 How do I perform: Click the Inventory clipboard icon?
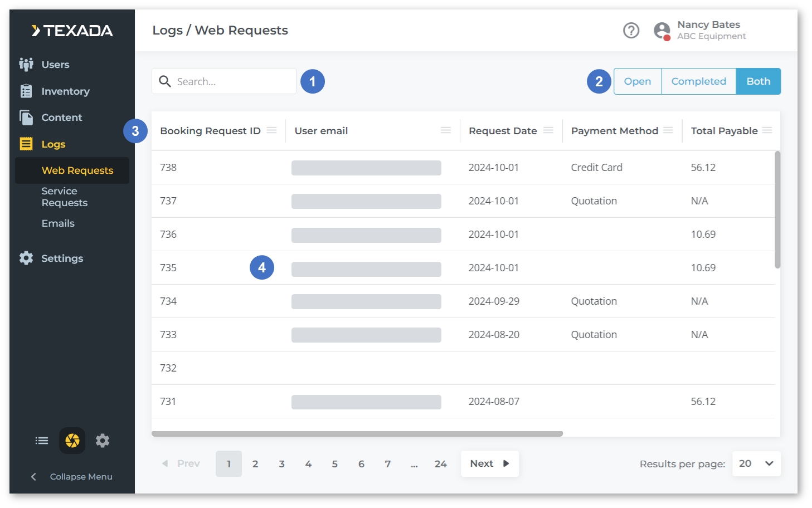pos(26,91)
